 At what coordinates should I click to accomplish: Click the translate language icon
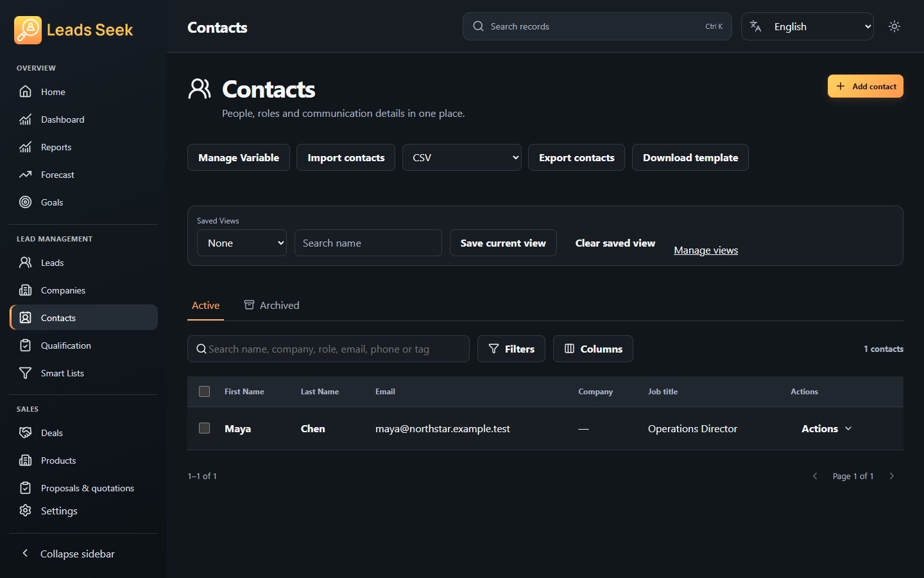(x=756, y=26)
